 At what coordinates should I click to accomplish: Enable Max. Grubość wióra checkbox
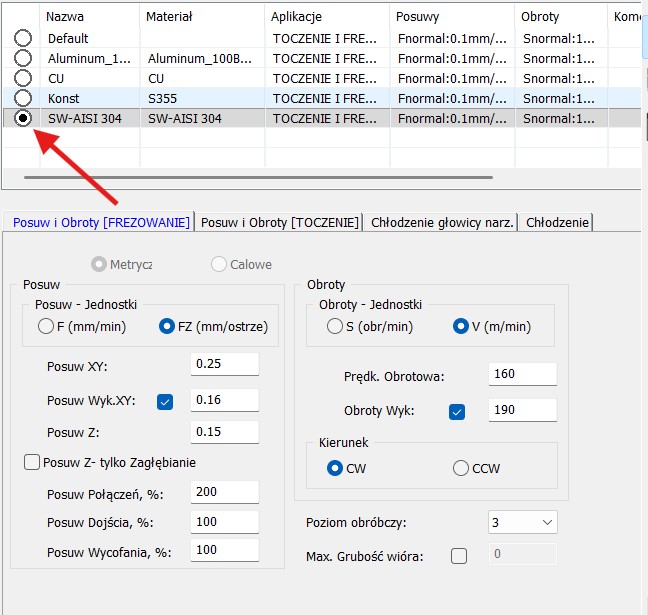point(459,556)
